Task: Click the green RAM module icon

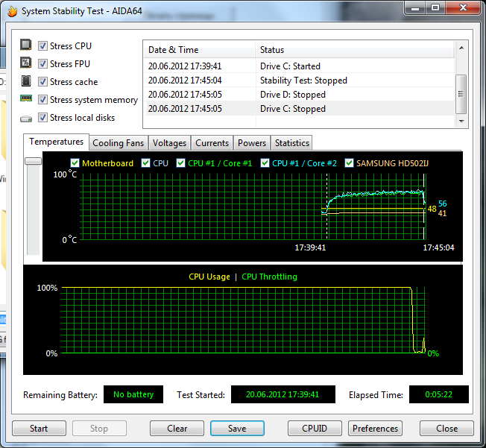Action: [26, 98]
